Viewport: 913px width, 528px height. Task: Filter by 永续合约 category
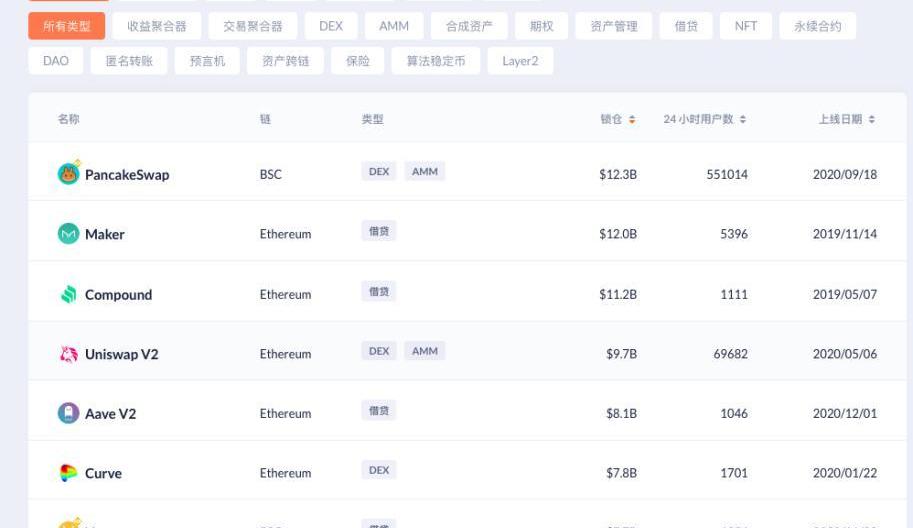point(817,26)
